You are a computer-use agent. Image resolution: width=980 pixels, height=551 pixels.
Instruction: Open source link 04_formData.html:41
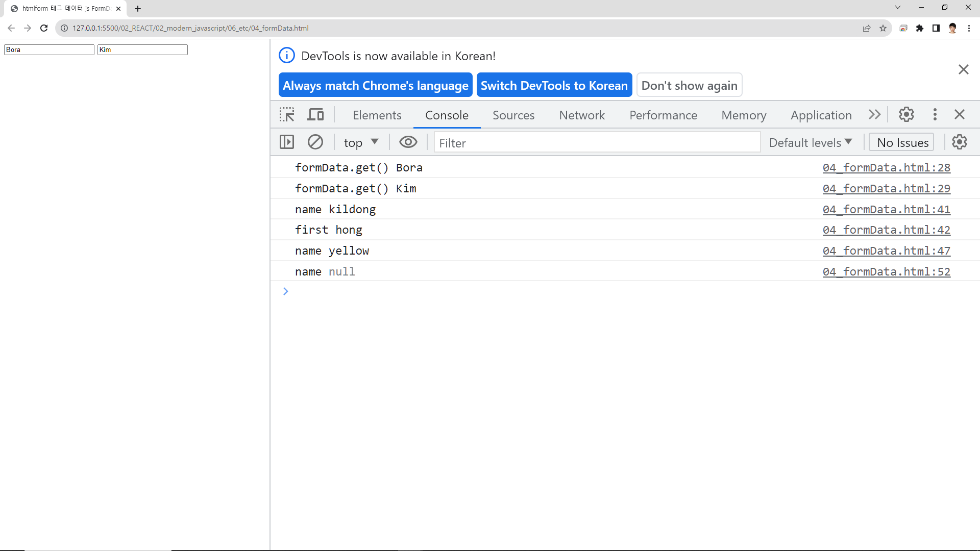(x=886, y=209)
